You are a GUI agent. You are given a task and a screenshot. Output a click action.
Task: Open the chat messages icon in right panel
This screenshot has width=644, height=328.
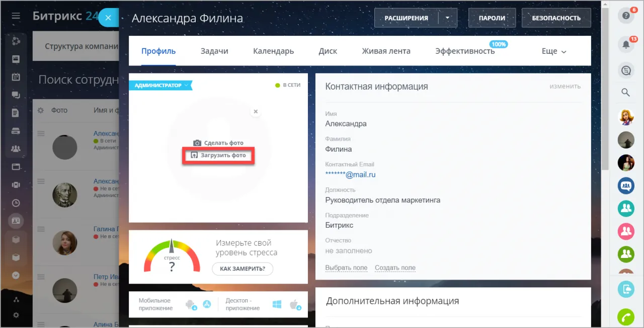pyautogui.click(x=626, y=71)
